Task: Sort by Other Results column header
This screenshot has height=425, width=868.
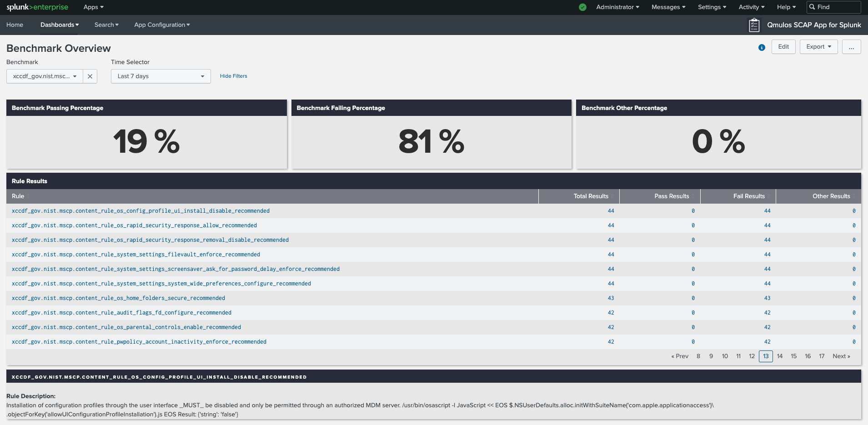Action: [x=818, y=196]
